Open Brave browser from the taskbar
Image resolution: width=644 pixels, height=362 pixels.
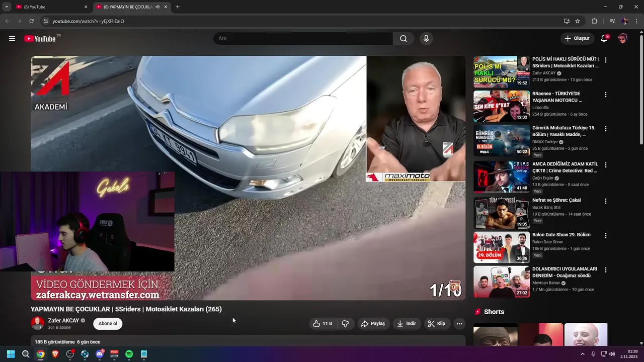coord(55,354)
